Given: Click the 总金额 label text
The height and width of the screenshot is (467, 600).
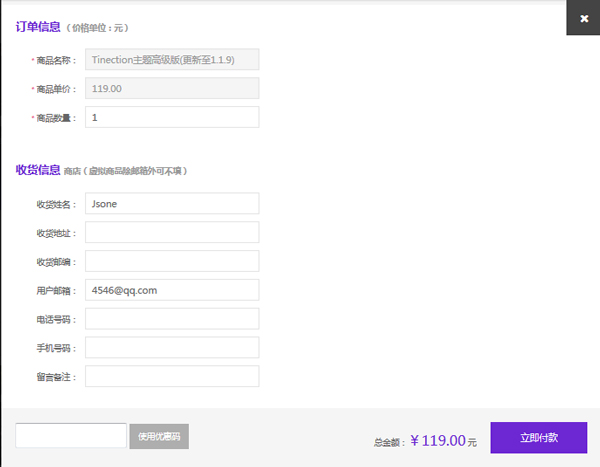Looking at the screenshot, I should 389,443.
